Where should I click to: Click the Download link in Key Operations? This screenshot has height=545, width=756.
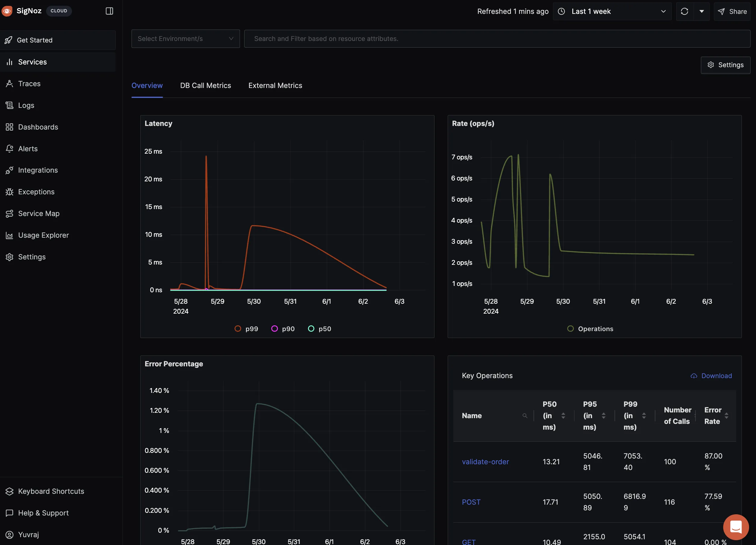tap(716, 376)
